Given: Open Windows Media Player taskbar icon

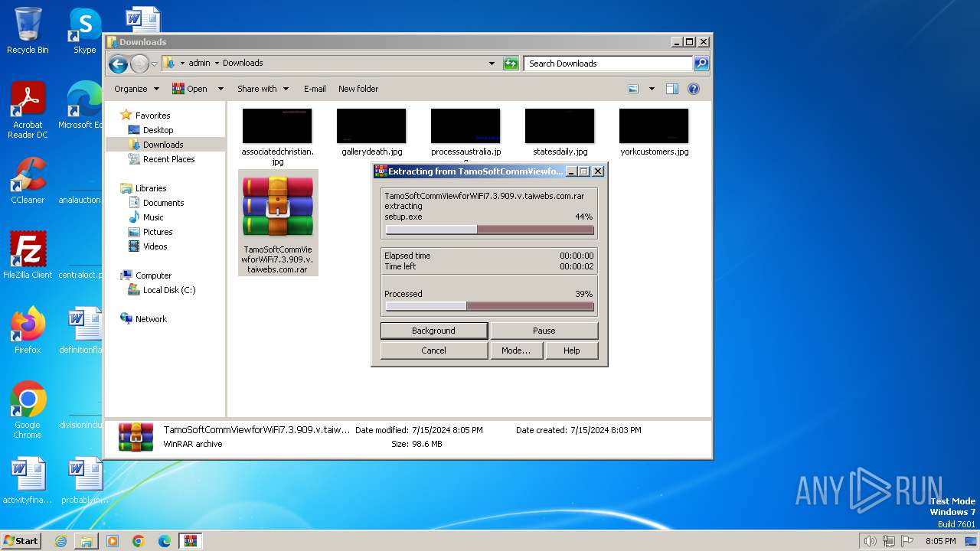Looking at the screenshot, I should (x=113, y=541).
